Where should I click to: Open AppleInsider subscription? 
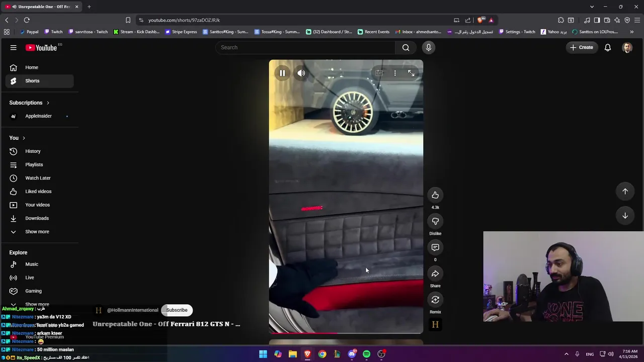[x=40, y=116]
